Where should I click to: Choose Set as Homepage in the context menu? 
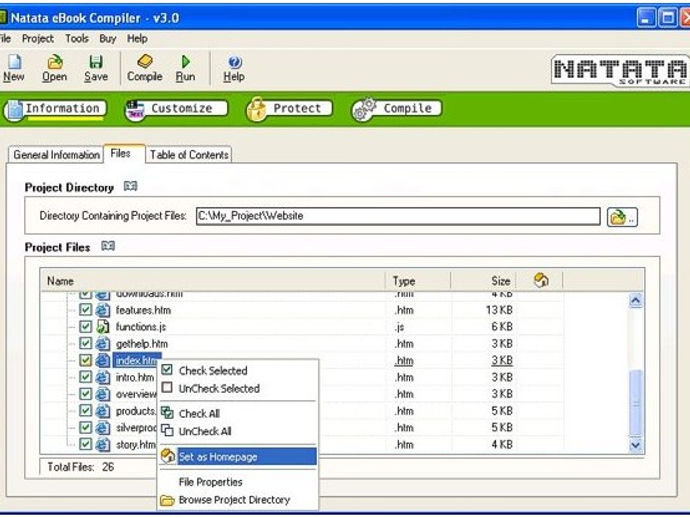pos(238,457)
